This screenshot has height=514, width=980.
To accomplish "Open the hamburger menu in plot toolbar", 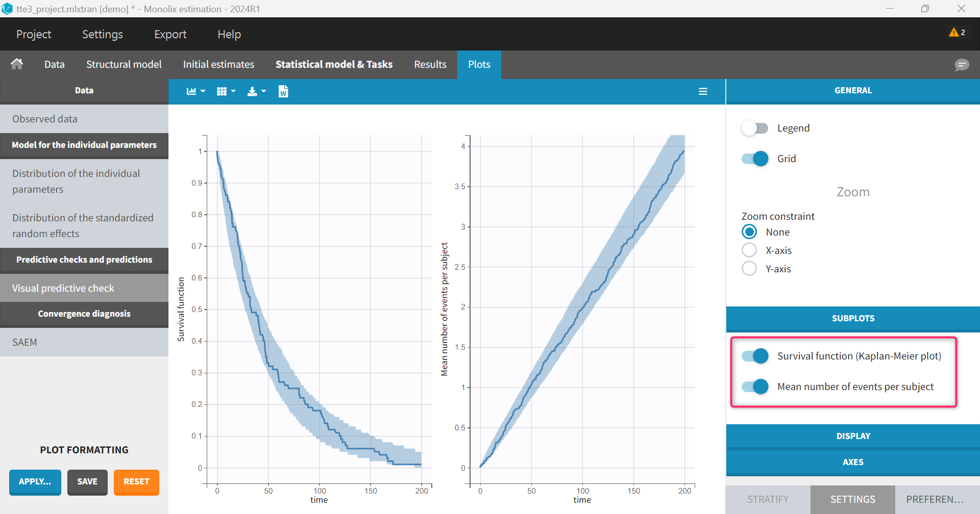I will 703,91.
